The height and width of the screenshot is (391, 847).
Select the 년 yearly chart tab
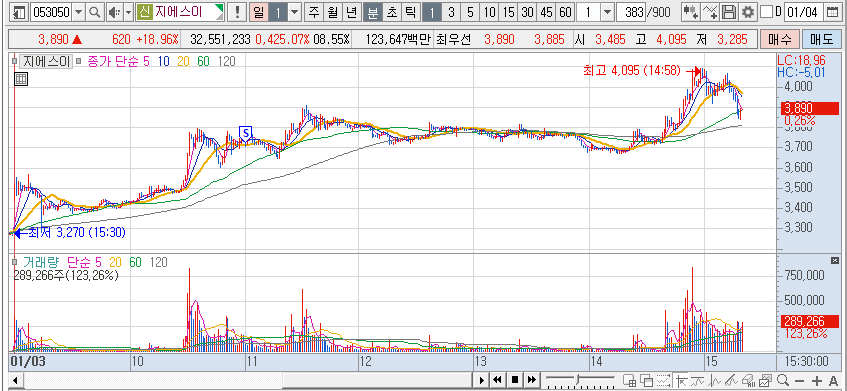[351, 12]
